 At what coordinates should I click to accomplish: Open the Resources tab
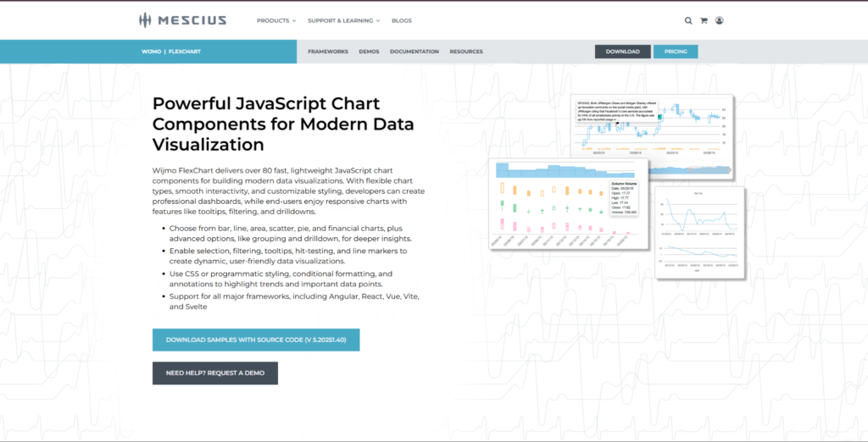click(x=466, y=52)
